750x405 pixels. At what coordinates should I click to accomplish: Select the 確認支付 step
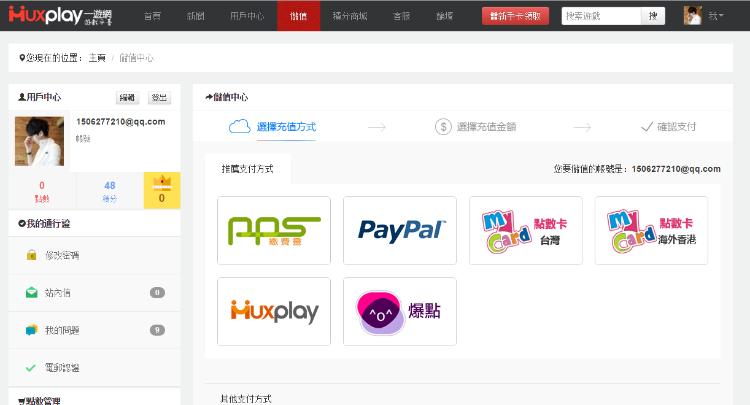[x=676, y=127]
